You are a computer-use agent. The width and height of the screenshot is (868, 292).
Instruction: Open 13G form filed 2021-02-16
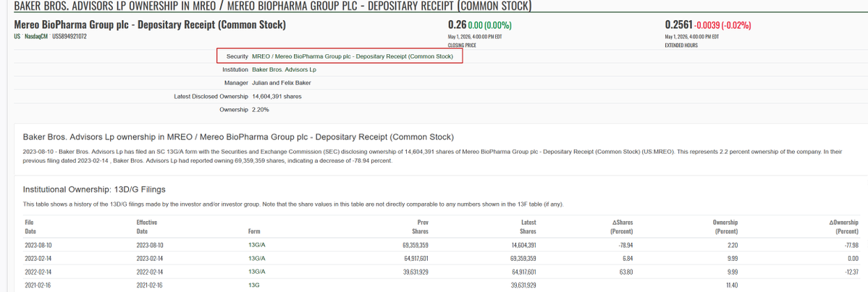[x=254, y=285]
